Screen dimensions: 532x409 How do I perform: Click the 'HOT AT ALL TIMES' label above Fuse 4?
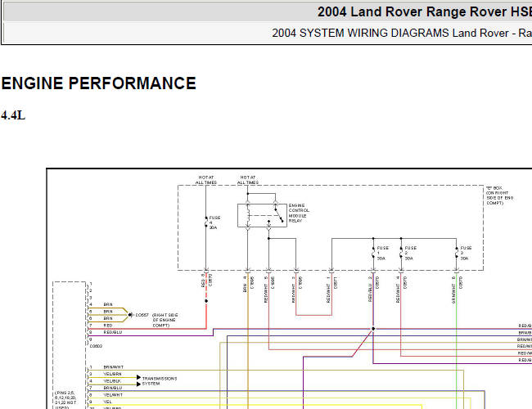click(x=206, y=180)
